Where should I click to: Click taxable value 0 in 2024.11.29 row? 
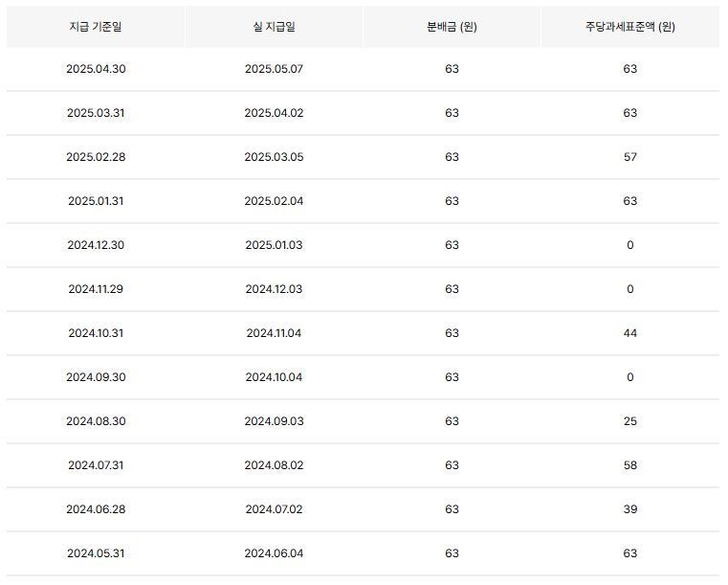[x=630, y=289]
